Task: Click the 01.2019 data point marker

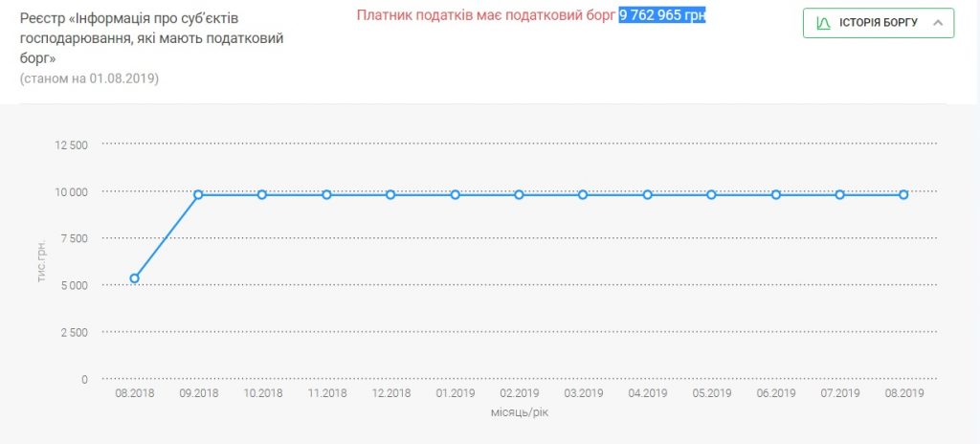Action: [455, 194]
